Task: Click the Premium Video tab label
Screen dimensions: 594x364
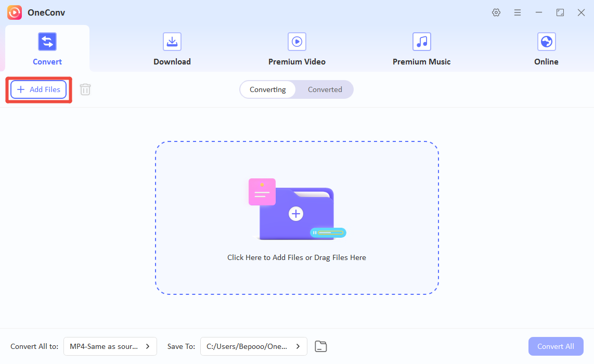Action: pyautogui.click(x=297, y=62)
